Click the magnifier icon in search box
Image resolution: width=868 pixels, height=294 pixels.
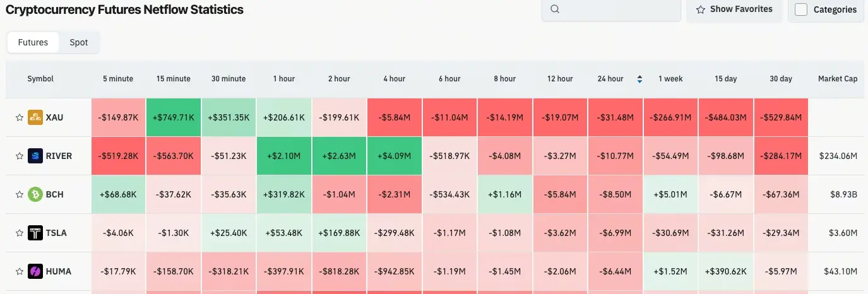point(555,9)
